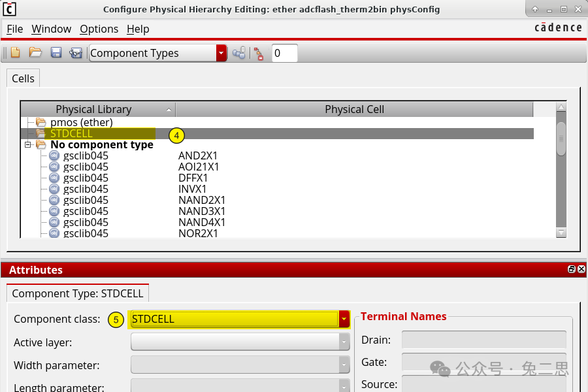Click the obj icon for DFFX1 row
The height and width of the screenshot is (392, 588).
pos(54,178)
